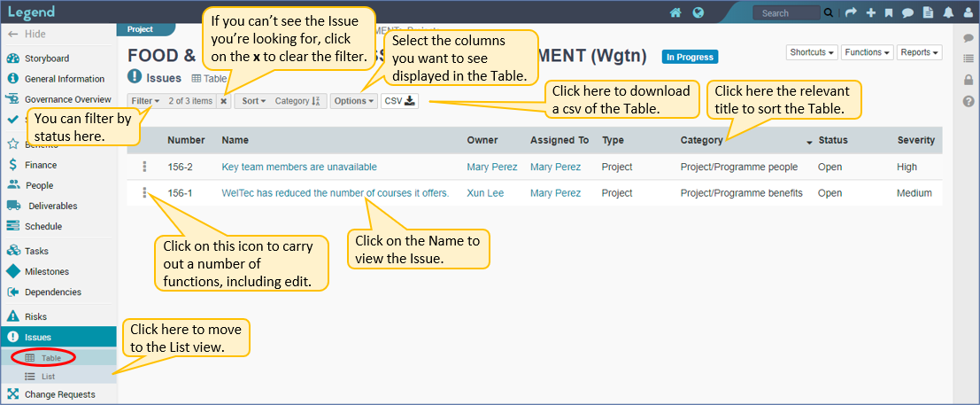The image size is (980, 405).
Task: Open the bookmark icon in top bar
Action: coord(890,12)
